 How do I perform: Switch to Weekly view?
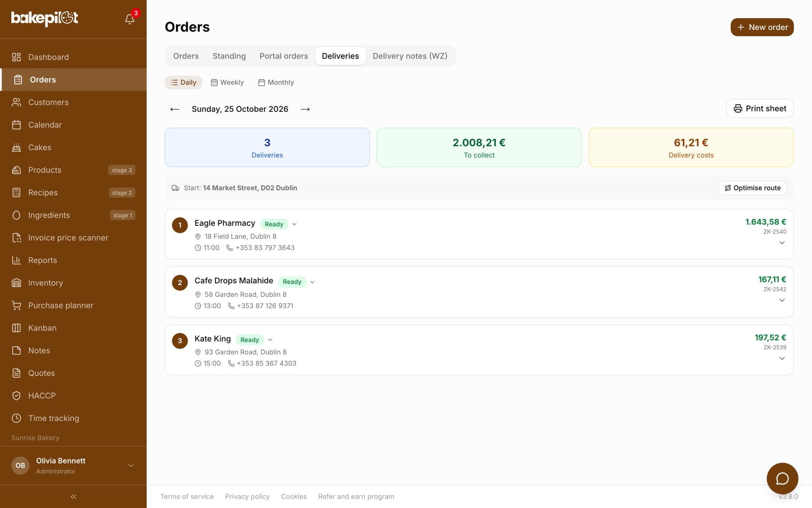click(x=227, y=82)
